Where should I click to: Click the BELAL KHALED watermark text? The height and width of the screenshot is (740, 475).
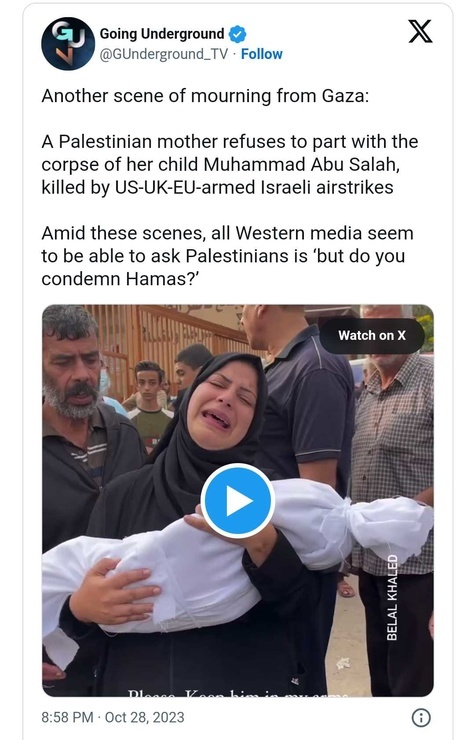coord(392,597)
